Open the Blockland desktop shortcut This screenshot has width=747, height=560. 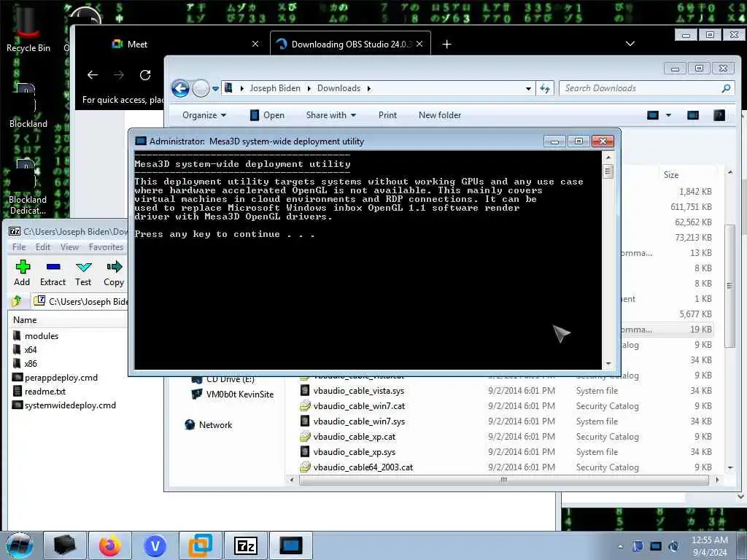(x=28, y=106)
